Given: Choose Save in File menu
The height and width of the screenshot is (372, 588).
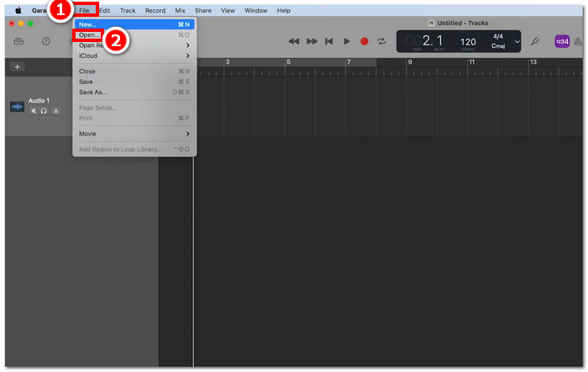Looking at the screenshot, I should (x=134, y=81).
